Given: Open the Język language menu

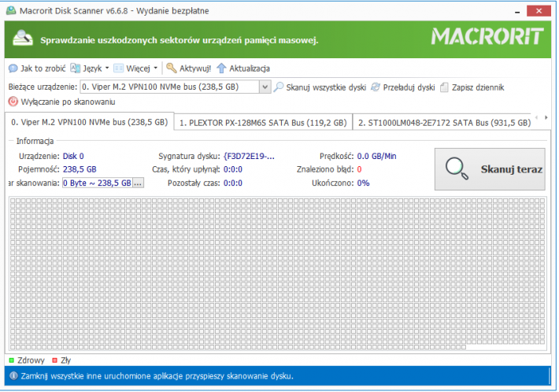Looking at the screenshot, I should 90,68.
